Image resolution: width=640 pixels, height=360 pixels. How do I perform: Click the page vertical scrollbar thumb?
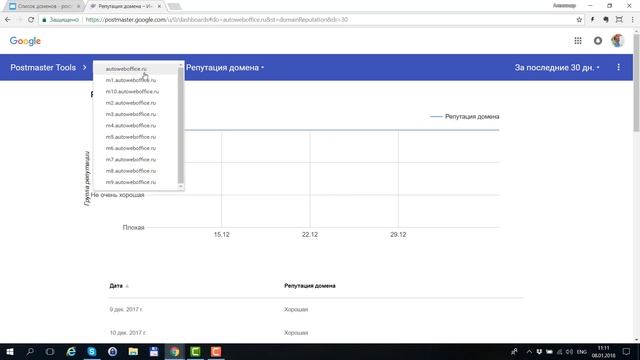coord(636,84)
